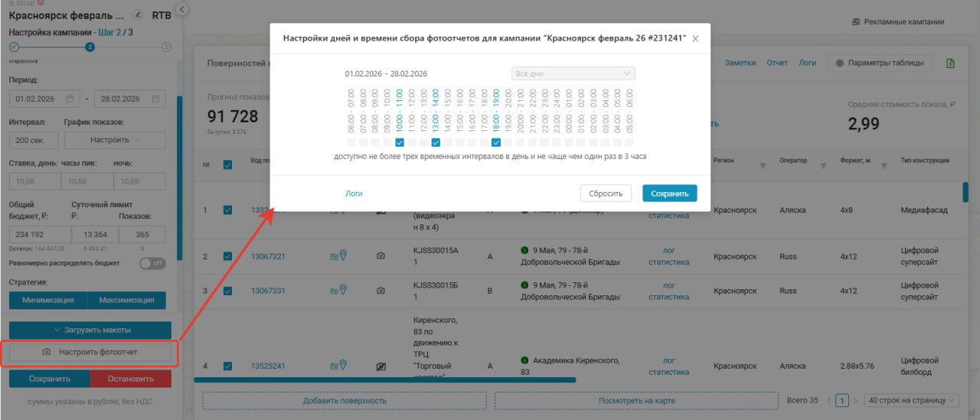Screen dimensions: 980x420
Task: Go to completed step 1 checkmark
Action: coord(14,47)
